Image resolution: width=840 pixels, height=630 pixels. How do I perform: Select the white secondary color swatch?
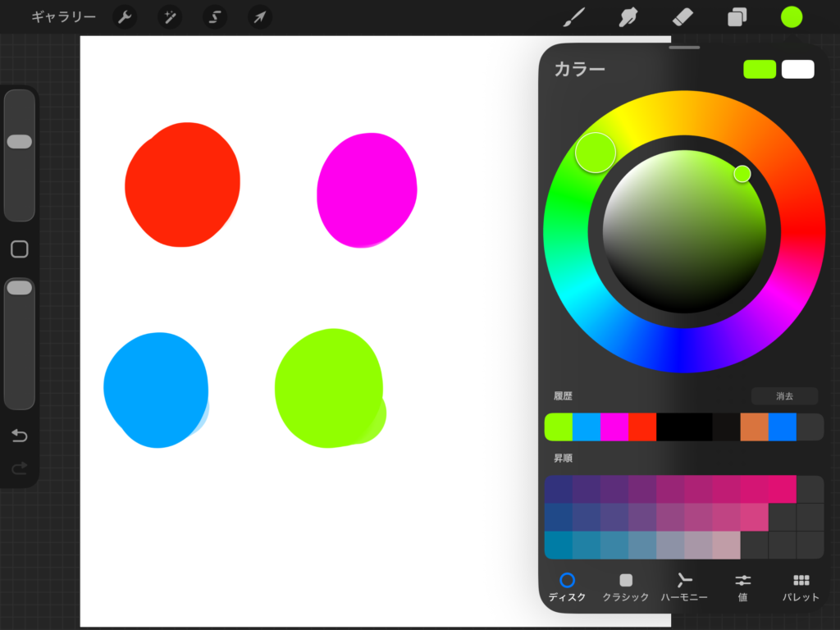[797, 70]
